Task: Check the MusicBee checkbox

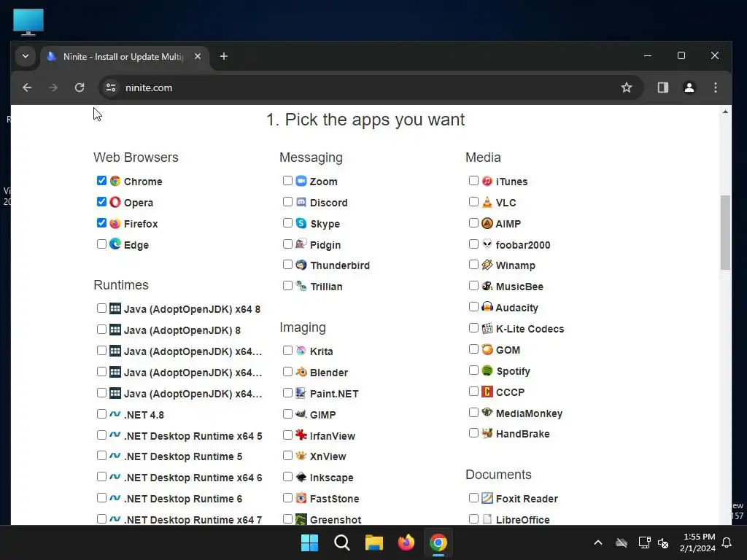Action: coord(473,286)
